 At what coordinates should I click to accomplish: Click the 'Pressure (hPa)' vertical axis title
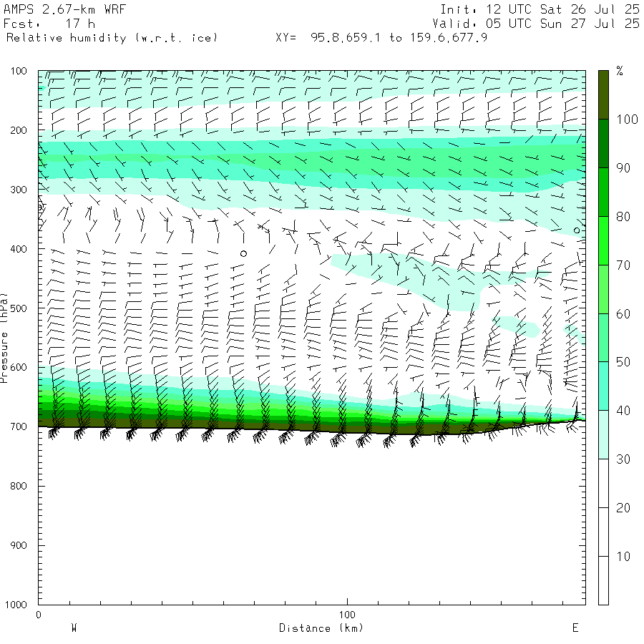point(4,338)
